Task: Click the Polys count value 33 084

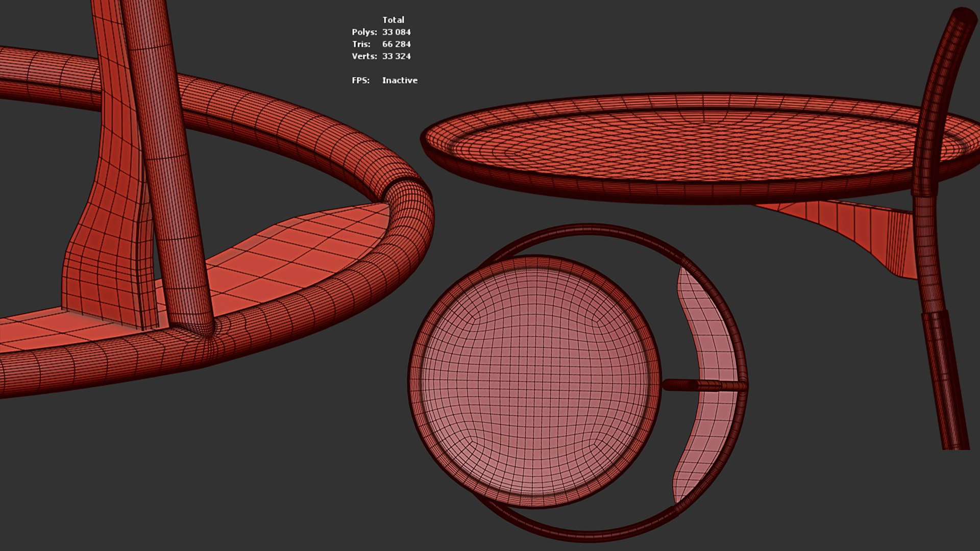Action: point(397,32)
